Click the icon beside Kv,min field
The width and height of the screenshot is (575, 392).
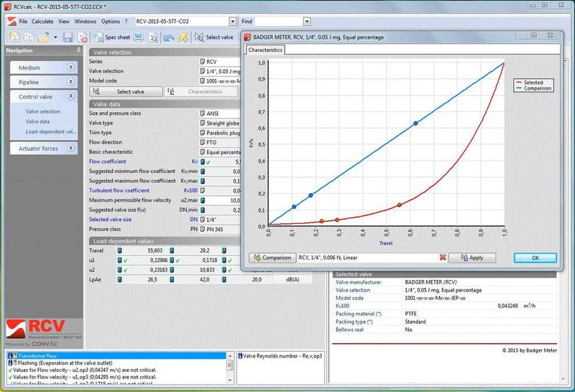[x=203, y=171]
